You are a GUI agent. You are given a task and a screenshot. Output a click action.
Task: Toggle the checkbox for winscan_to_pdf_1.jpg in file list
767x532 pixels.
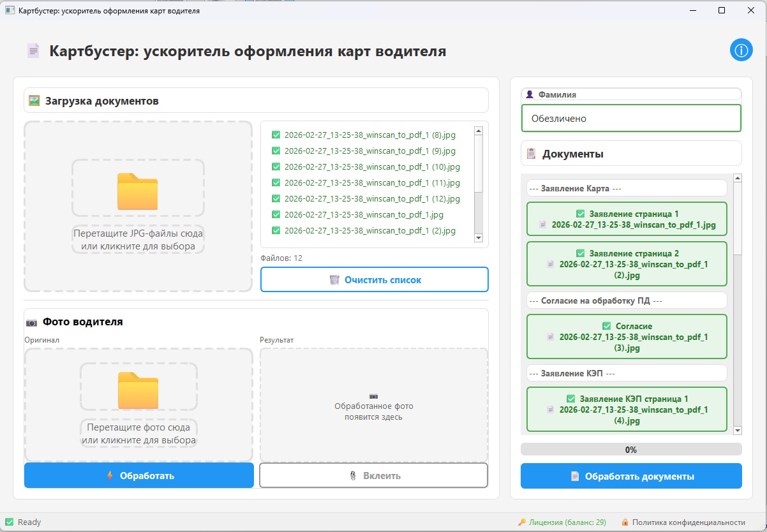coord(276,214)
